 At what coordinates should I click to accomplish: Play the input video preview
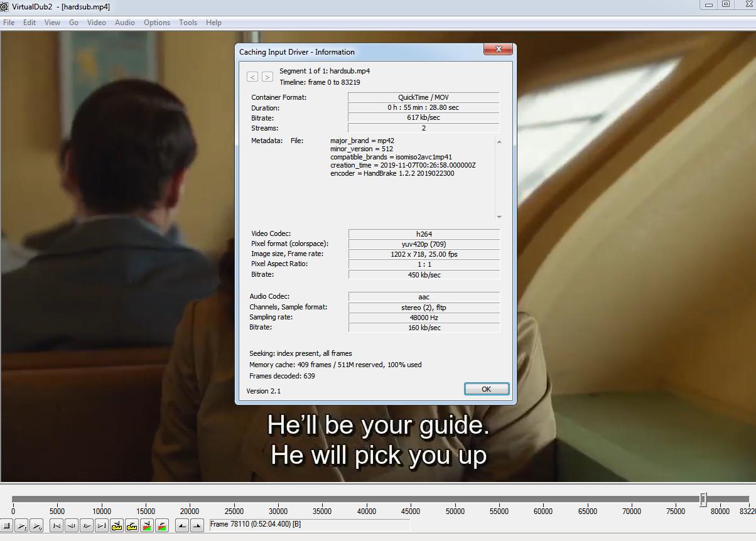(21, 525)
